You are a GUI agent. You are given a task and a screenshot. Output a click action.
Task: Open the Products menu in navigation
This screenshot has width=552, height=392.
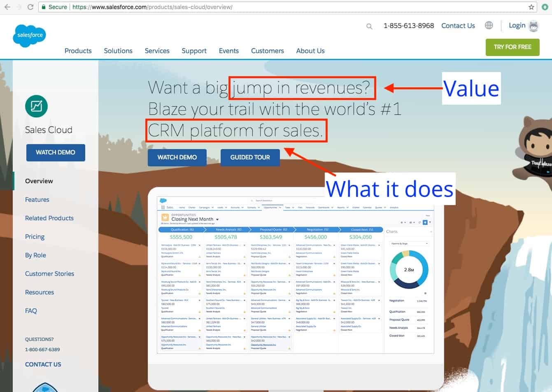point(78,51)
